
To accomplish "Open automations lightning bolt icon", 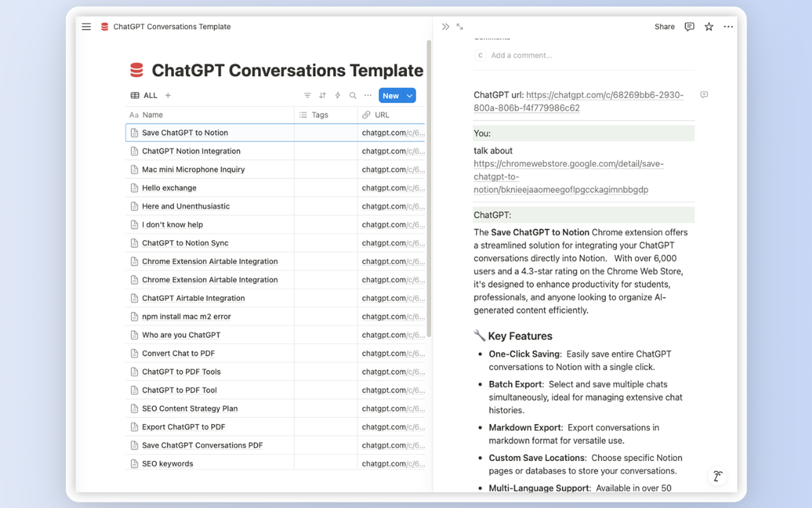I will tap(337, 95).
